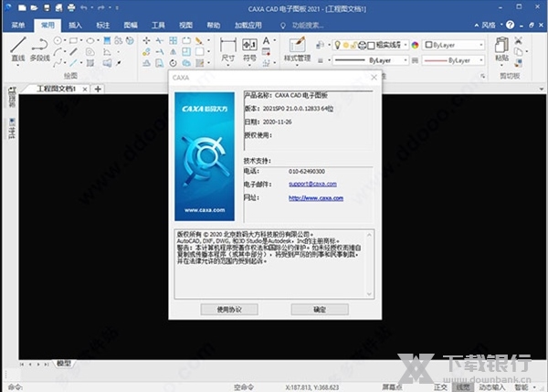Select the 模型 model tab at the bottom
This screenshot has height=392, width=548.
[x=64, y=364]
